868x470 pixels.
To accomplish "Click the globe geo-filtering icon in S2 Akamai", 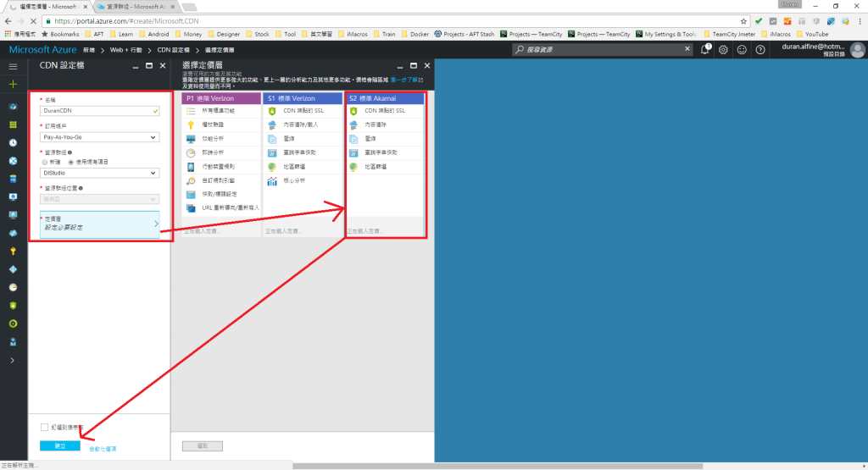I will 353,167.
